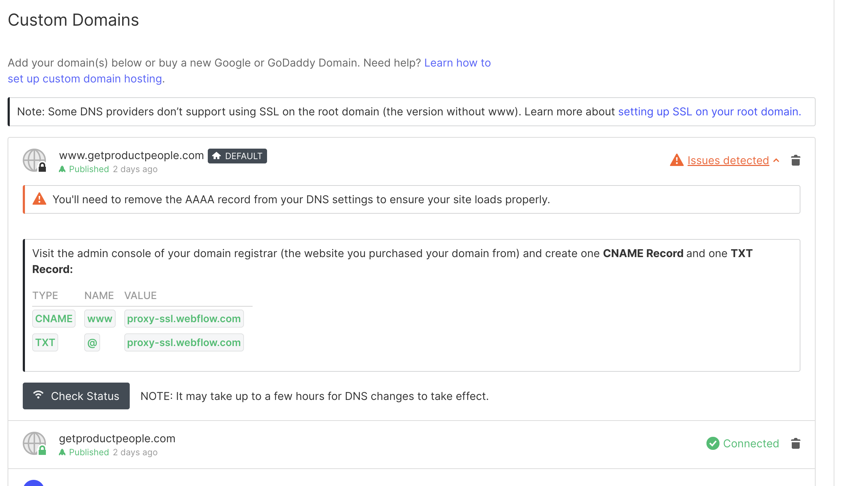Click the home icon in DEFAULT badge
The height and width of the screenshot is (486, 868).
216,156
